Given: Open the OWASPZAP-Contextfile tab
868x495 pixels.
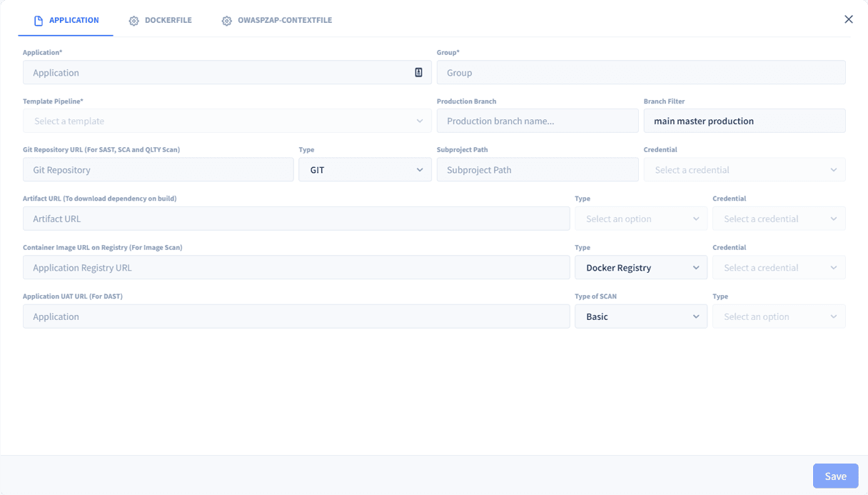Looking at the screenshot, I should pyautogui.click(x=277, y=21).
